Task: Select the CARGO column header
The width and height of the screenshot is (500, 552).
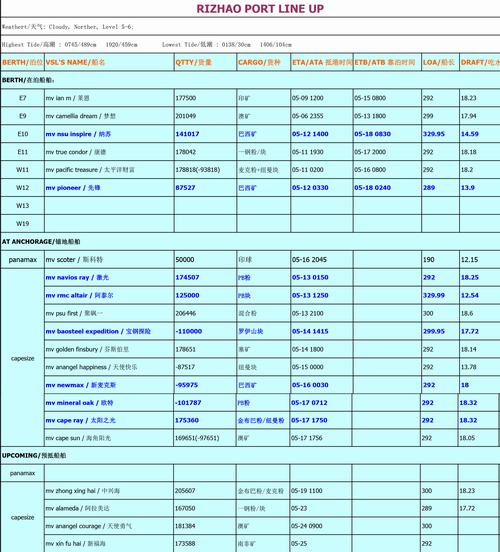Action: [259, 62]
